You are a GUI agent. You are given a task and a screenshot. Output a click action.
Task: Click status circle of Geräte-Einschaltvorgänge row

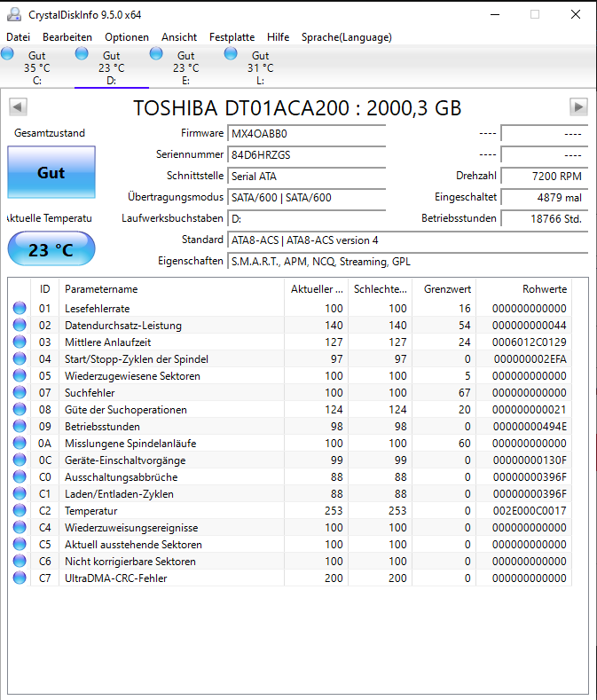20,460
